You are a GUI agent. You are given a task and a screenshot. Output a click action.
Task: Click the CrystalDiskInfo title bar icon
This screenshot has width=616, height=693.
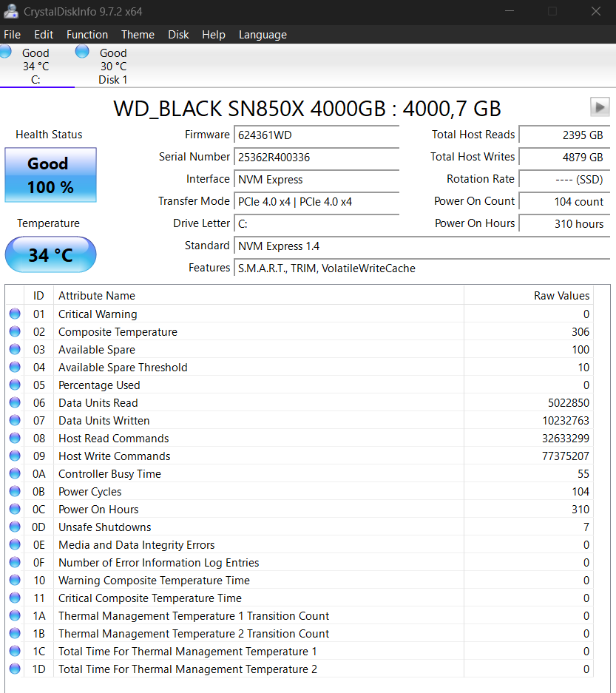coord(11,12)
